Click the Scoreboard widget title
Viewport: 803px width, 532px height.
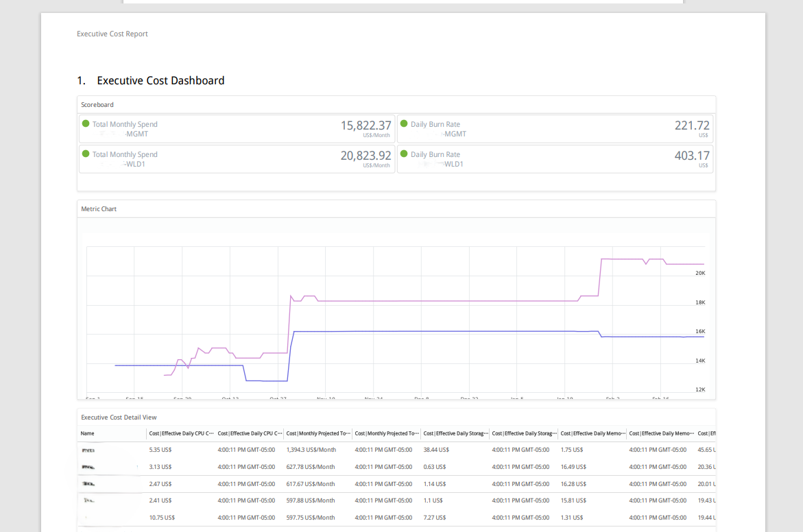click(97, 105)
